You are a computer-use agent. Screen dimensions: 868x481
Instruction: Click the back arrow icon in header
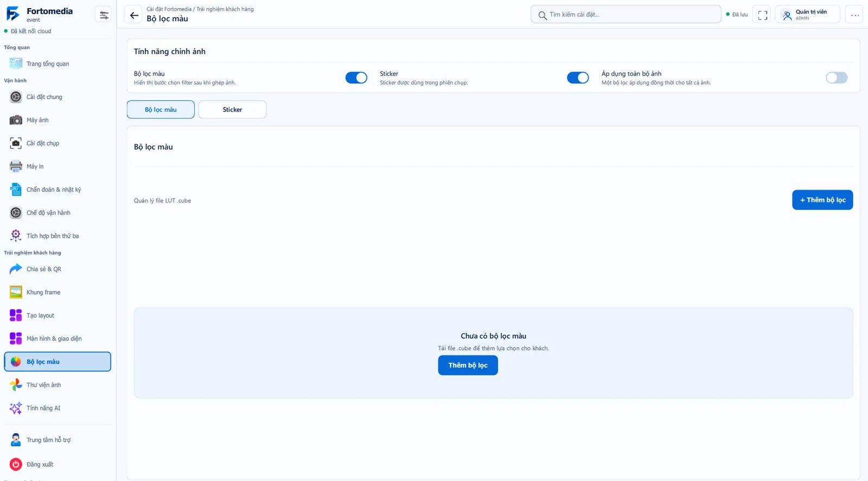pyautogui.click(x=133, y=15)
